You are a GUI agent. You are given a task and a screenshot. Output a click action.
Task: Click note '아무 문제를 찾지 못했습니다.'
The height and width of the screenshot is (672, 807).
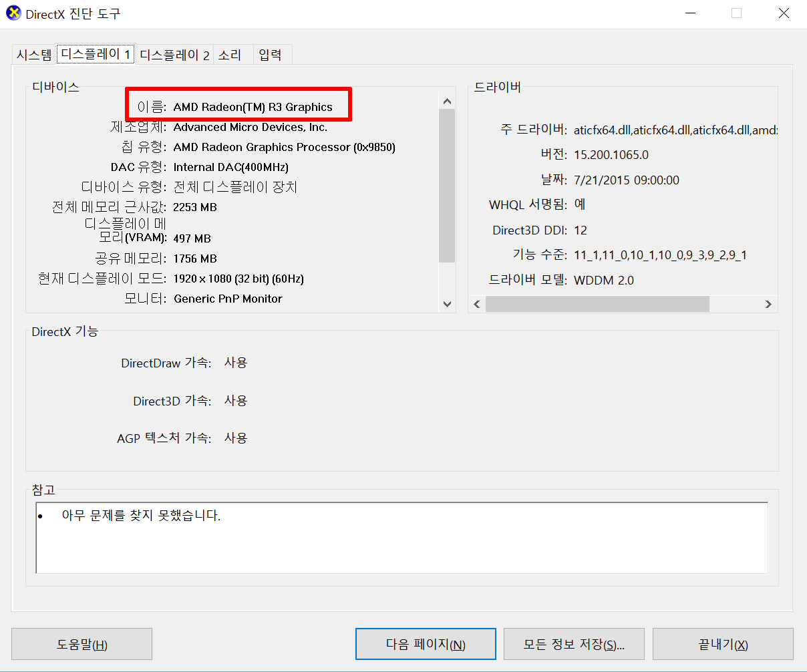click(141, 516)
